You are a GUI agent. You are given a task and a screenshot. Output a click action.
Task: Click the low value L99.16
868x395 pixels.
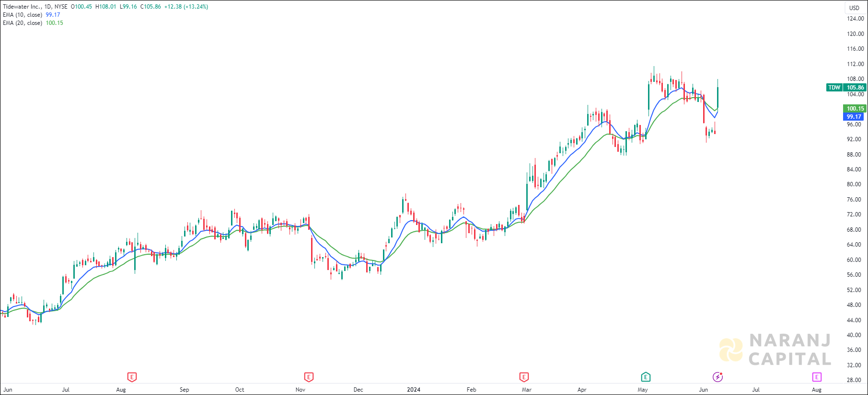(128, 7)
